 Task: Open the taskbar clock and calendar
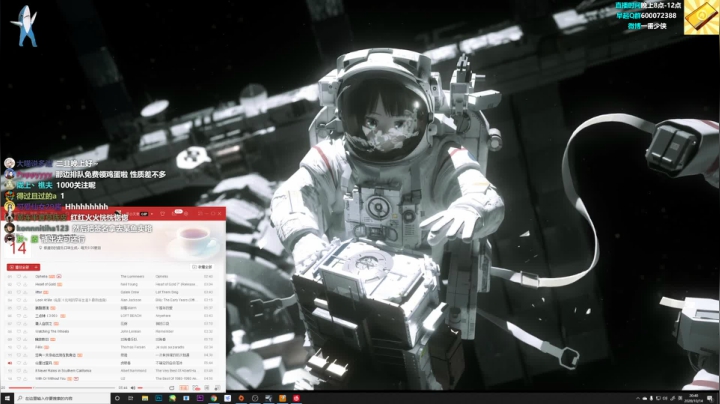tap(694, 398)
